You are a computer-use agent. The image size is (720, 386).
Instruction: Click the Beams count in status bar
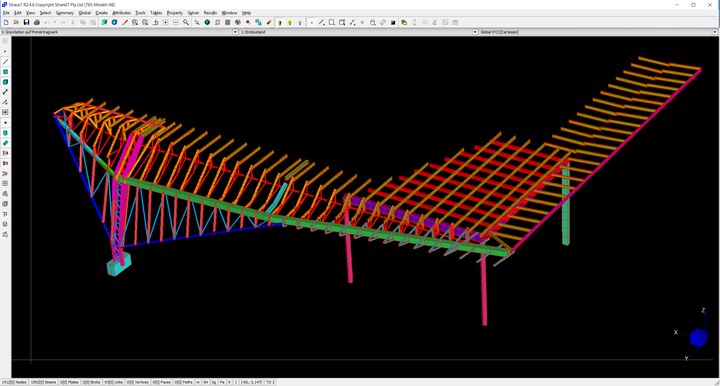click(43, 382)
